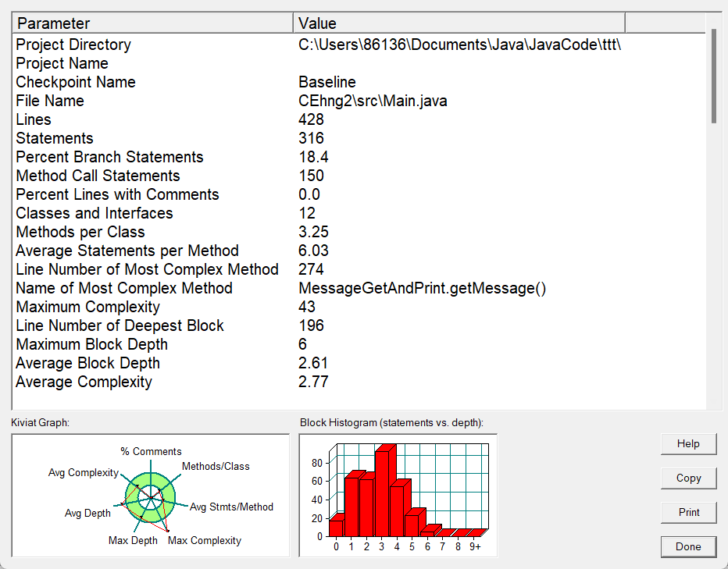The image size is (728, 569).
Task: Click the Max Complexity Kiviat axis label
Action: coord(205,541)
